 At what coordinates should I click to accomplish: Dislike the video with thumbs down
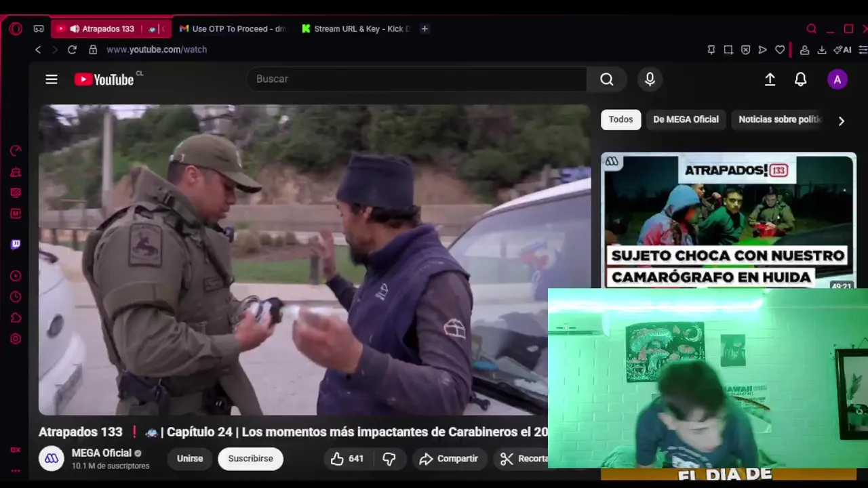click(389, 459)
